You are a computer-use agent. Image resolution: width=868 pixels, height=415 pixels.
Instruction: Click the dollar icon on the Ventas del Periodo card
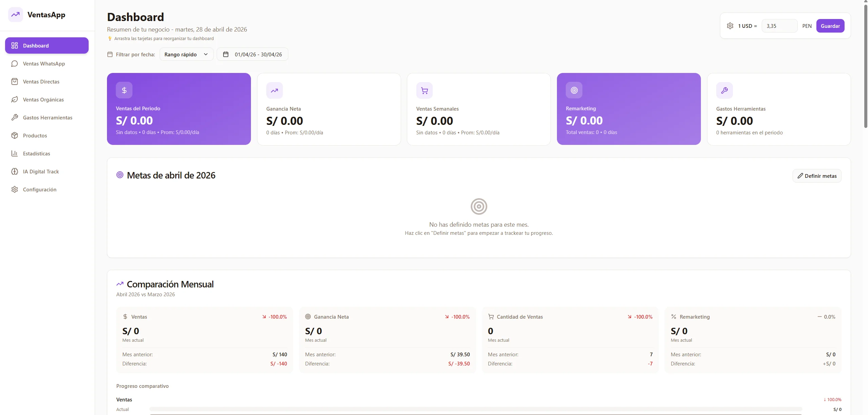(124, 90)
